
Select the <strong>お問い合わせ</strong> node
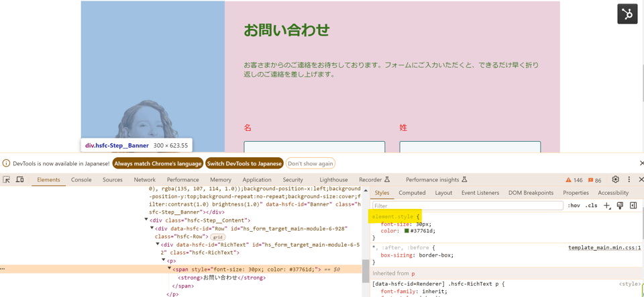[222, 278]
